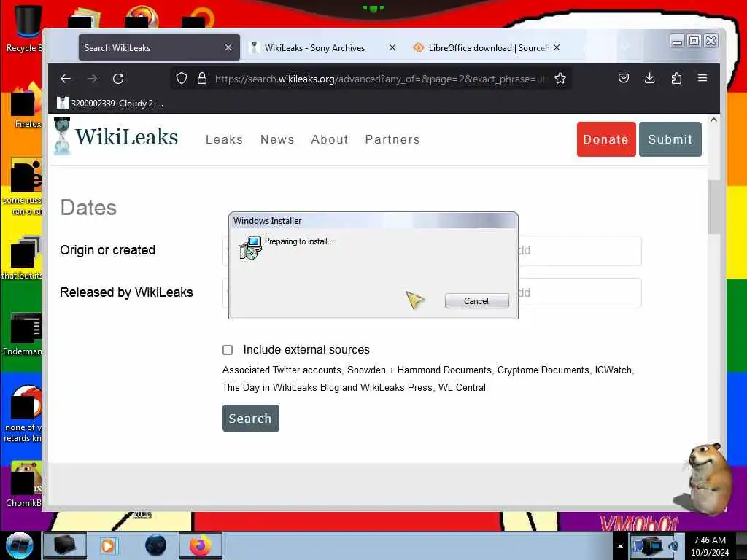Bookmark this page with the star icon
This screenshot has height=560, width=747.
coord(560,79)
